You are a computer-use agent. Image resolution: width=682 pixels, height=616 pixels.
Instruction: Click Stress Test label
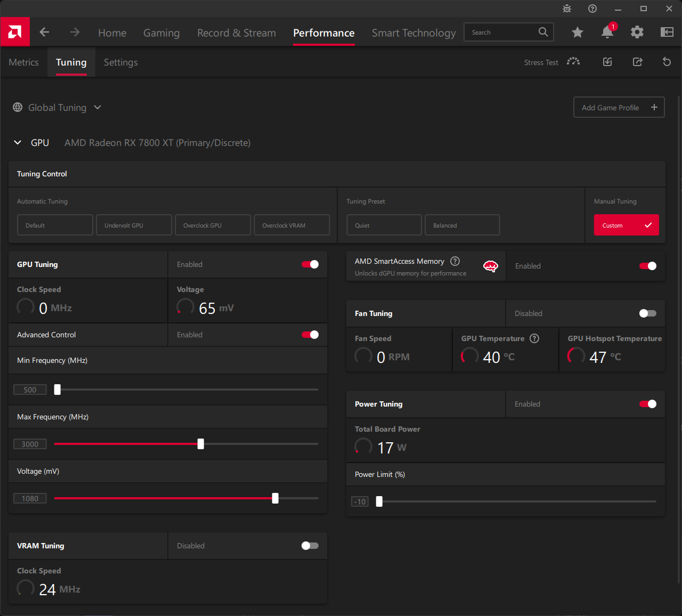[x=541, y=62]
